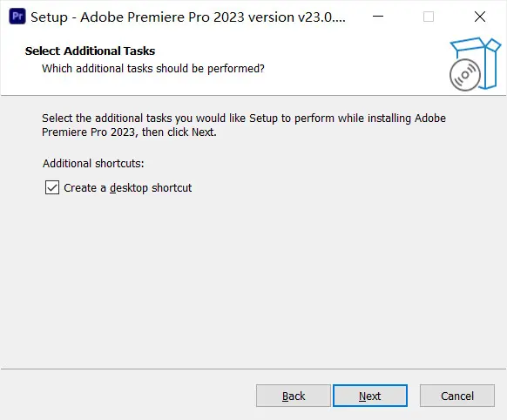Image resolution: width=507 pixels, height=420 pixels.
Task: Go to the next step with Next
Action: pos(370,396)
